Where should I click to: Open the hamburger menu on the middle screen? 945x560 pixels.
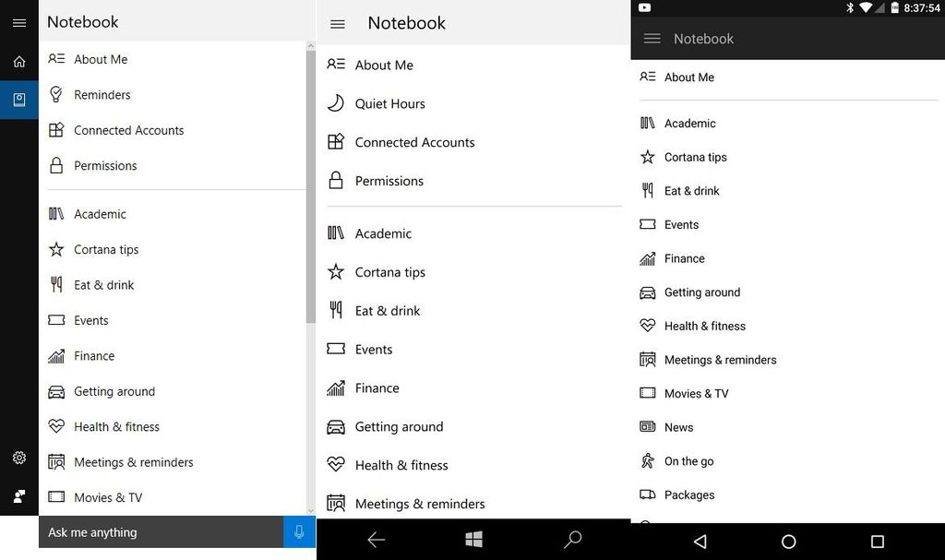tap(337, 25)
